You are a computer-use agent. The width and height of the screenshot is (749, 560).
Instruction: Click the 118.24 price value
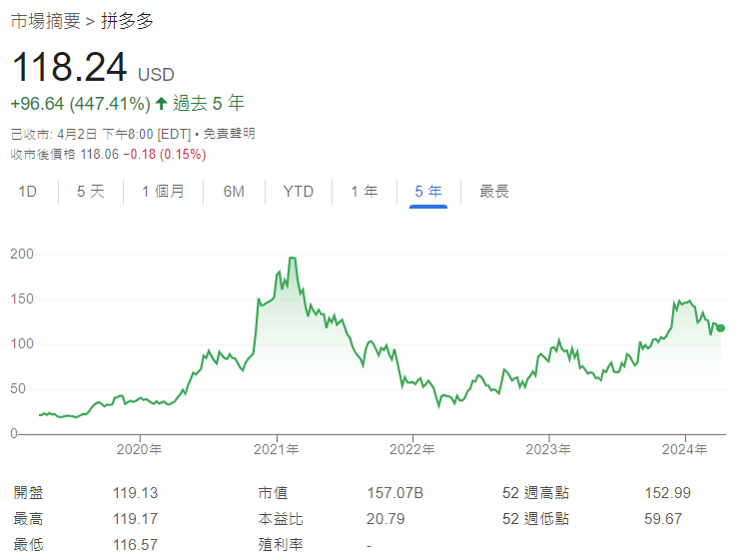[70, 67]
